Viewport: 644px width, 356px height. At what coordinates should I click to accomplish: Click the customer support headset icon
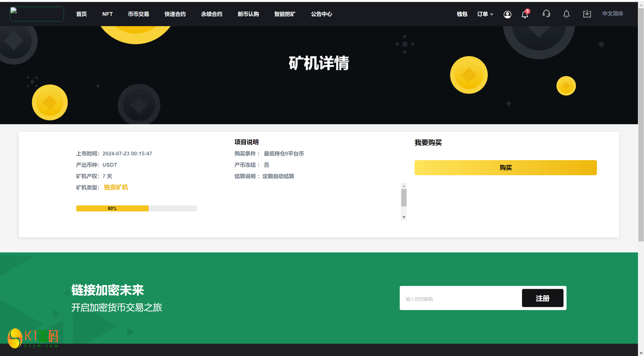[546, 14]
